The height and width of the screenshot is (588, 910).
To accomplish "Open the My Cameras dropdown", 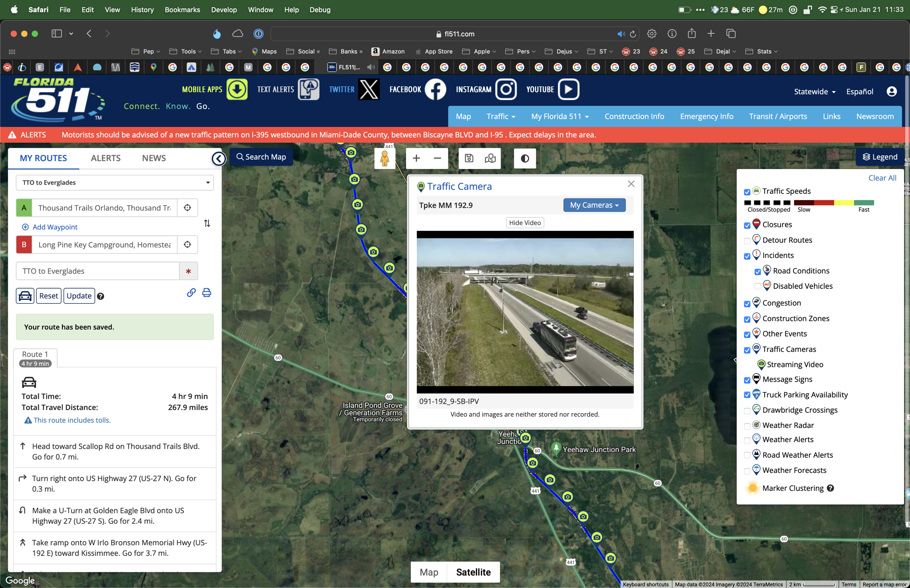I will tap(594, 205).
